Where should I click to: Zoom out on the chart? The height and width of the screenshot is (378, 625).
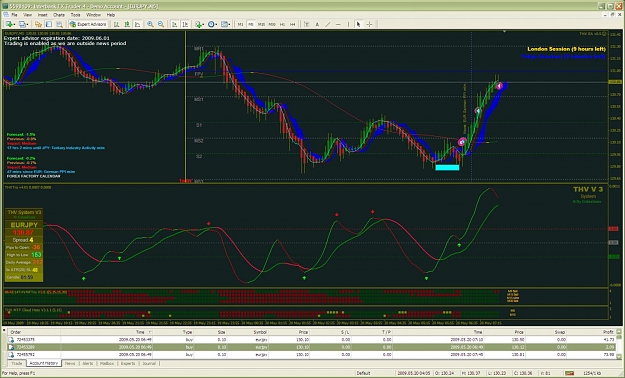coord(161,24)
